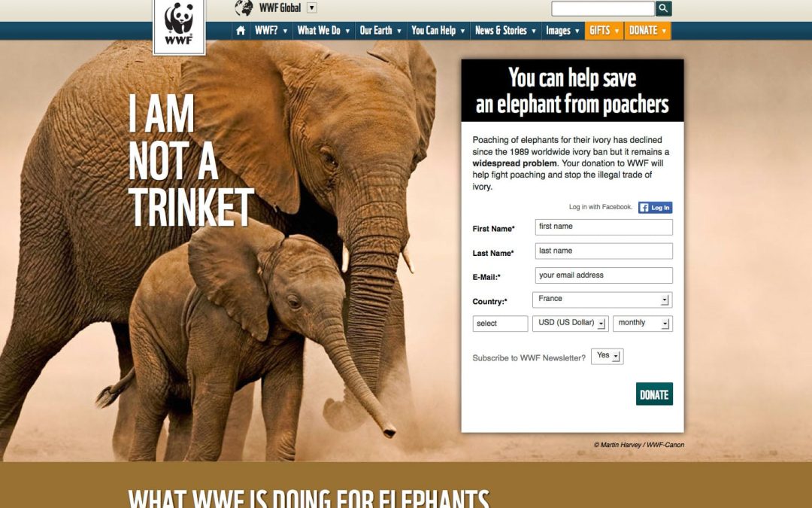Open the WWF Global dropdown arrow

[x=312, y=8]
